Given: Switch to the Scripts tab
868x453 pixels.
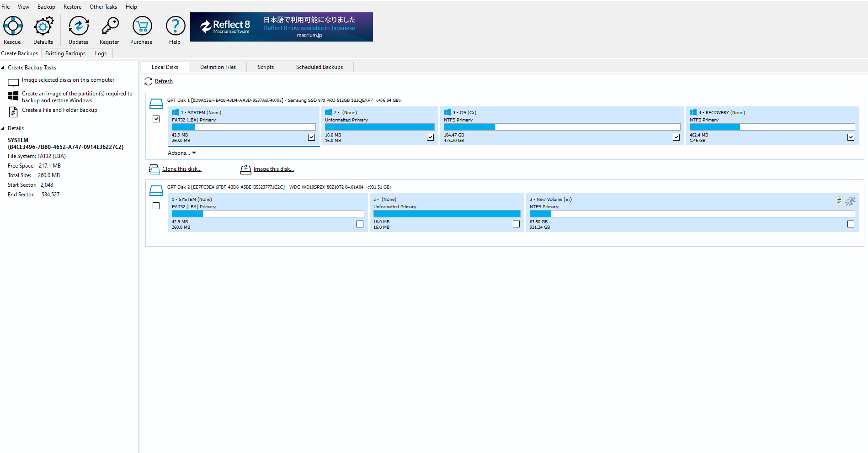Looking at the screenshot, I should (266, 67).
